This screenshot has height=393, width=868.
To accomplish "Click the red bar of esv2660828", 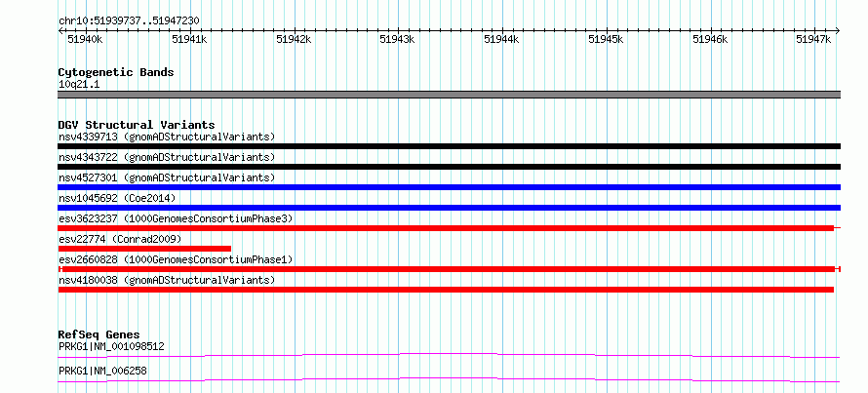I will [x=449, y=269].
